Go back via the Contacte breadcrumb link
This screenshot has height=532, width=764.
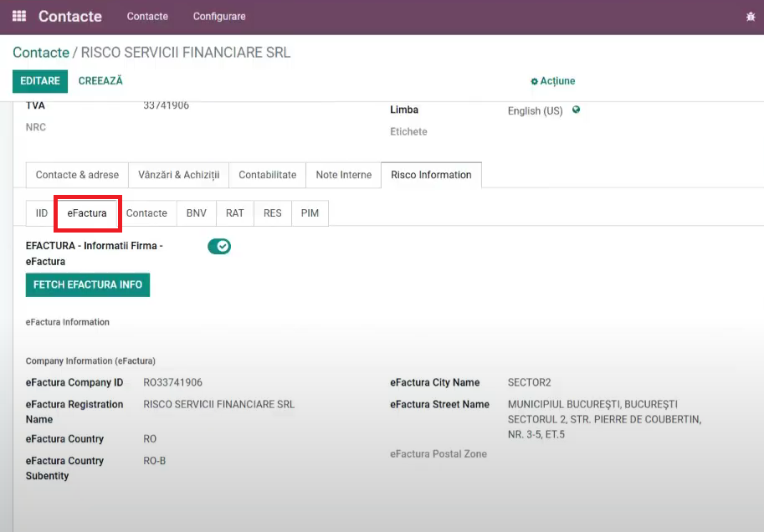(41, 53)
